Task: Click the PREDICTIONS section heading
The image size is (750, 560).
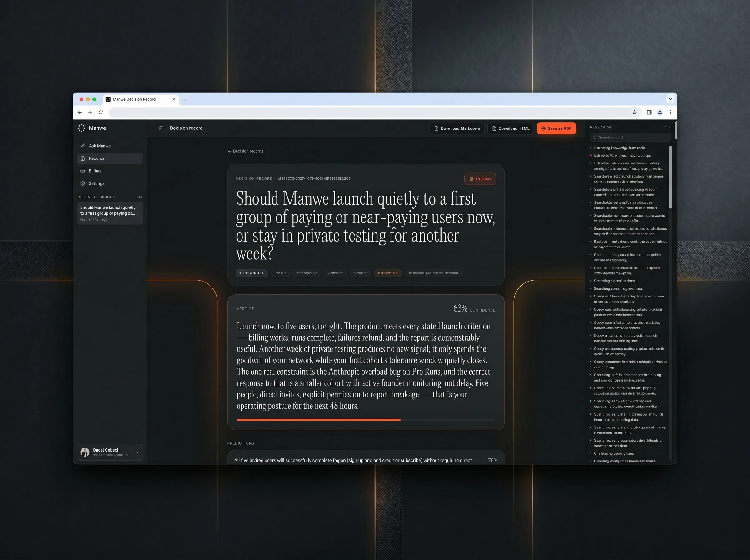Action: (x=241, y=443)
